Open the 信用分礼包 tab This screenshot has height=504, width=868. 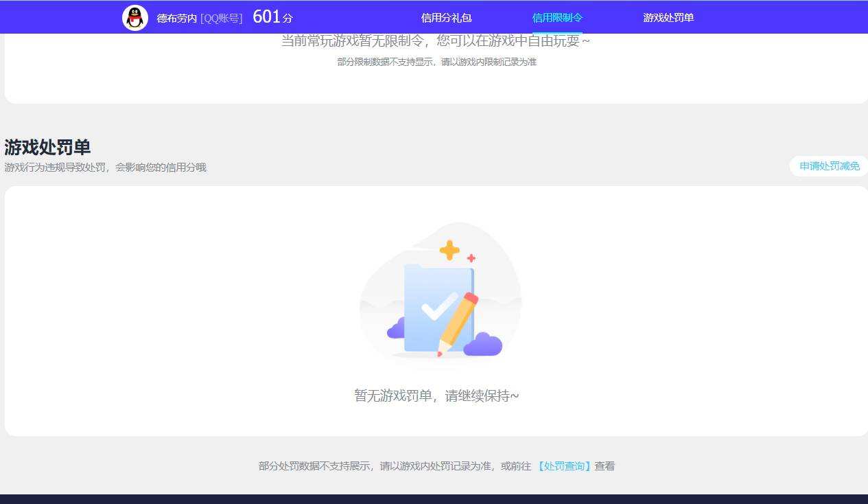pos(446,18)
